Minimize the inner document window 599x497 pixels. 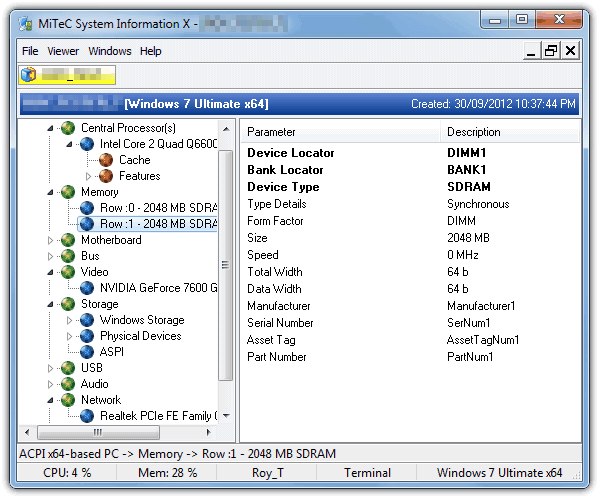[x=531, y=50]
